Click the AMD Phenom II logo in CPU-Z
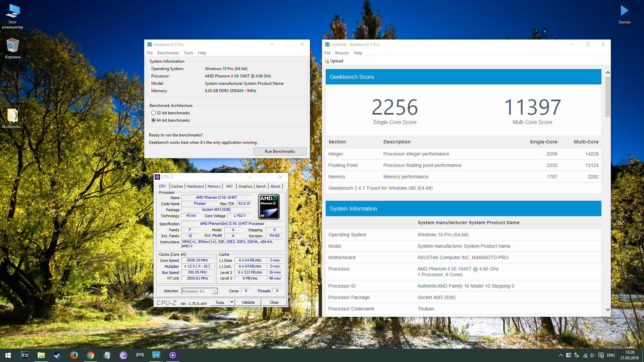Image resolution: width=644 pixels, height=362 pixels. coord(269,207)
